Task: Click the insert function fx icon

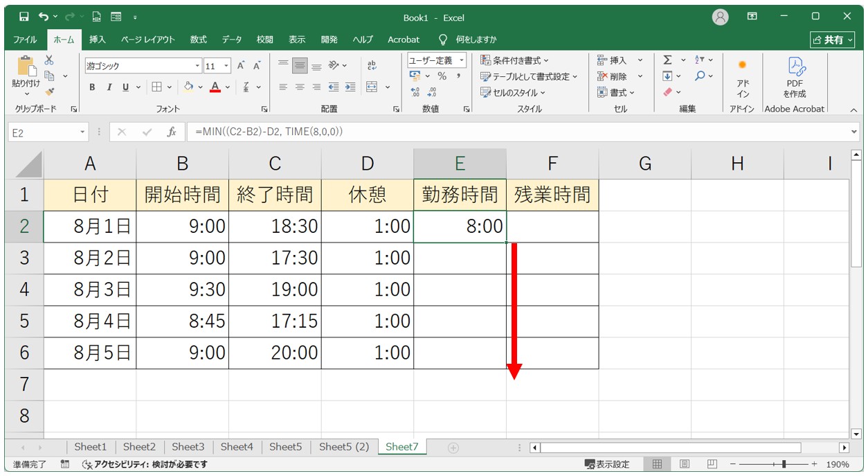Action: click(172, 132)
